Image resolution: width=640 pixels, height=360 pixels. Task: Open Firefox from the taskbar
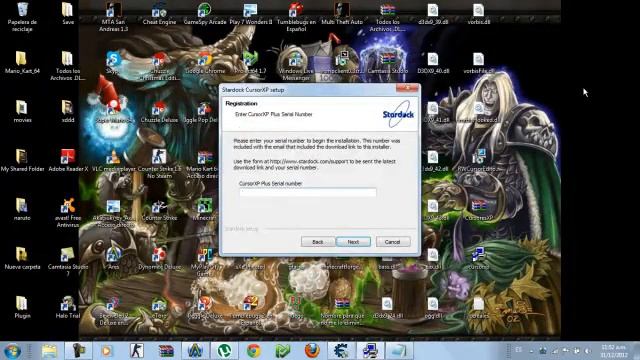click(x=312, y=351)
